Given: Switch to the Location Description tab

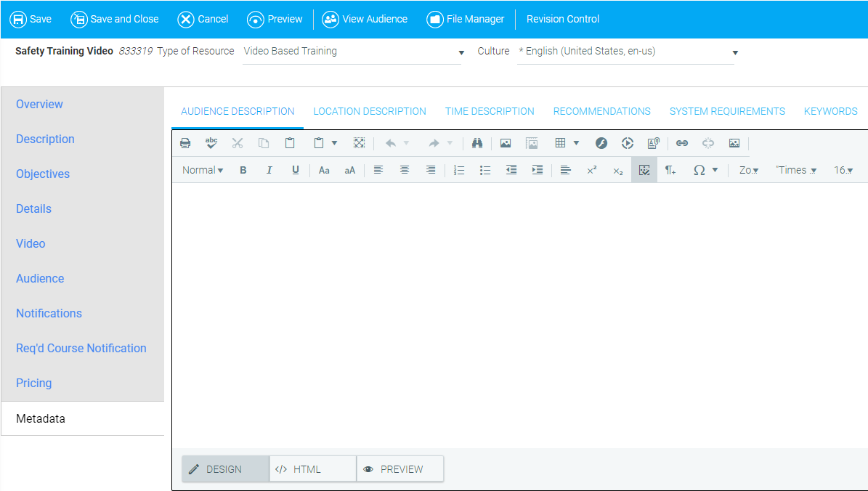Looking at the screenshot, I should (370, 111).
